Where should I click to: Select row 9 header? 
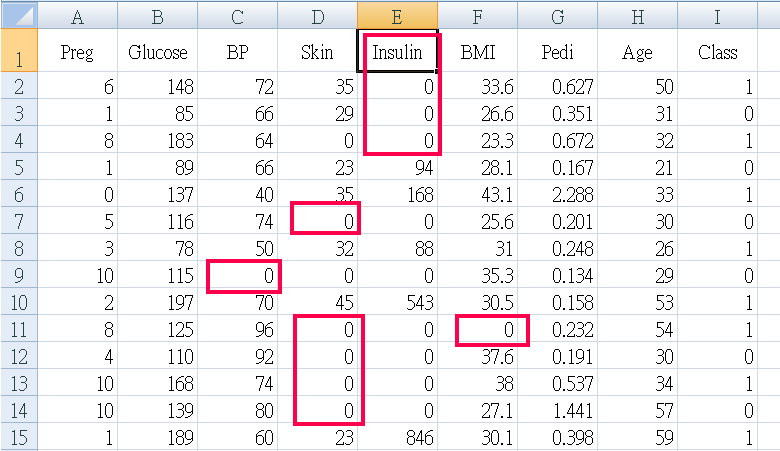pos(19,275)
